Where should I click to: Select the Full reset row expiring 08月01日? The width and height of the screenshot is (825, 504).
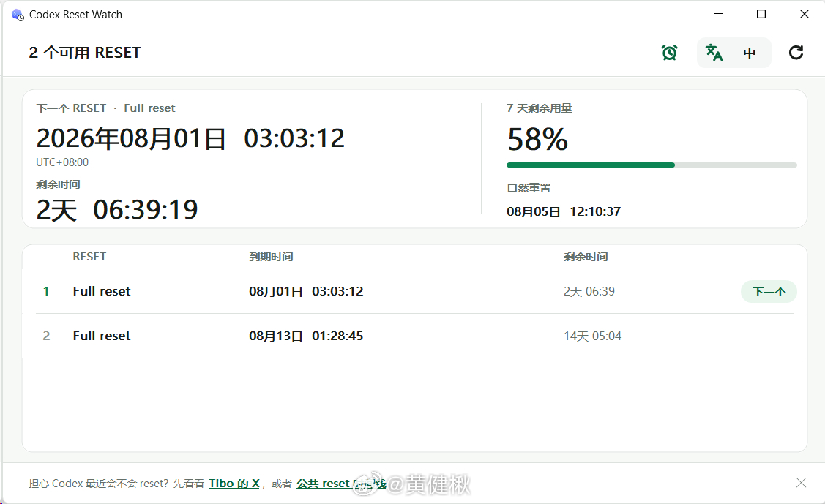click(414, 291)
